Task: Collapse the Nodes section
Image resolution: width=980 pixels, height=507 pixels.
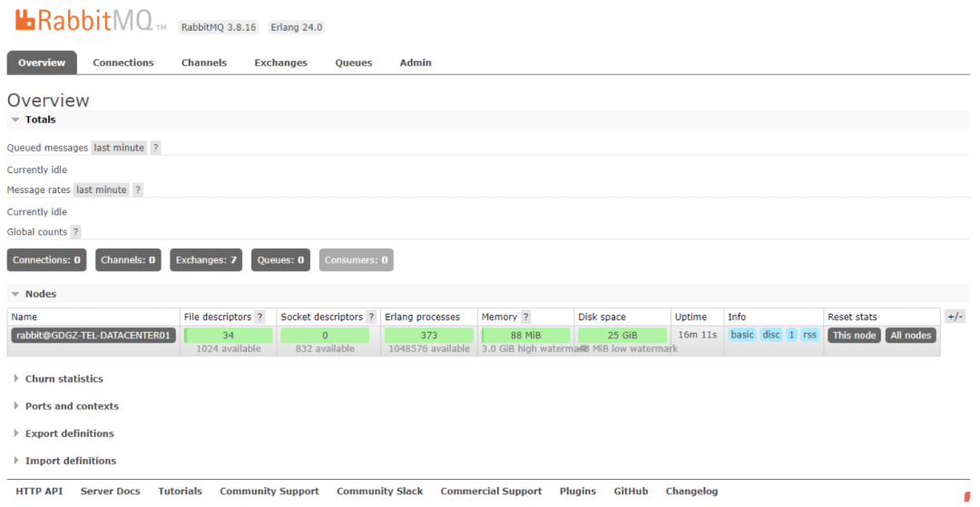Action: (x=34, y=294)
